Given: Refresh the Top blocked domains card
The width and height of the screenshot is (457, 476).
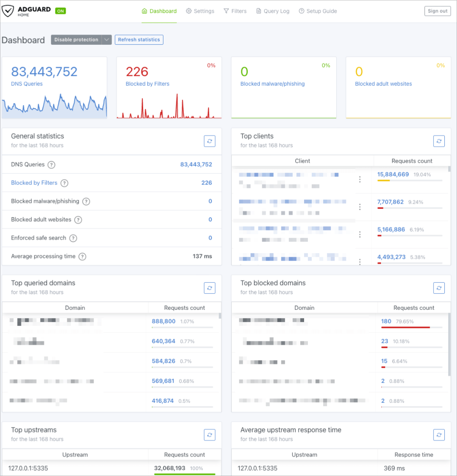Looking at the screenshot, I should tap(439, 288).
